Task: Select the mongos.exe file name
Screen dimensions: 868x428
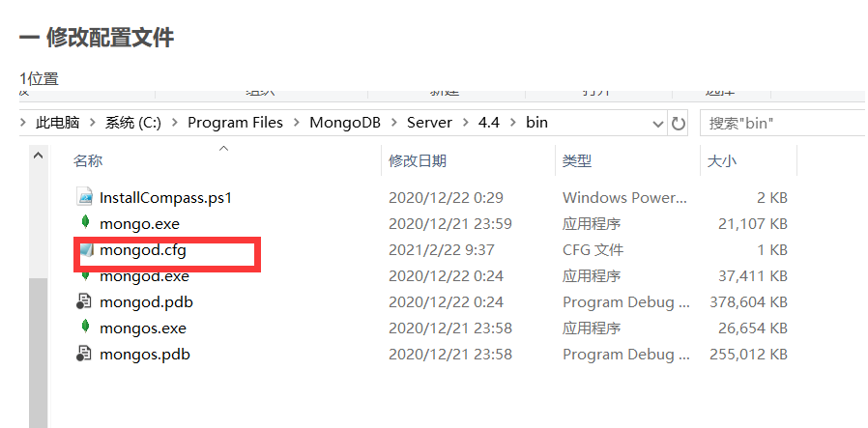Action: 143,328
